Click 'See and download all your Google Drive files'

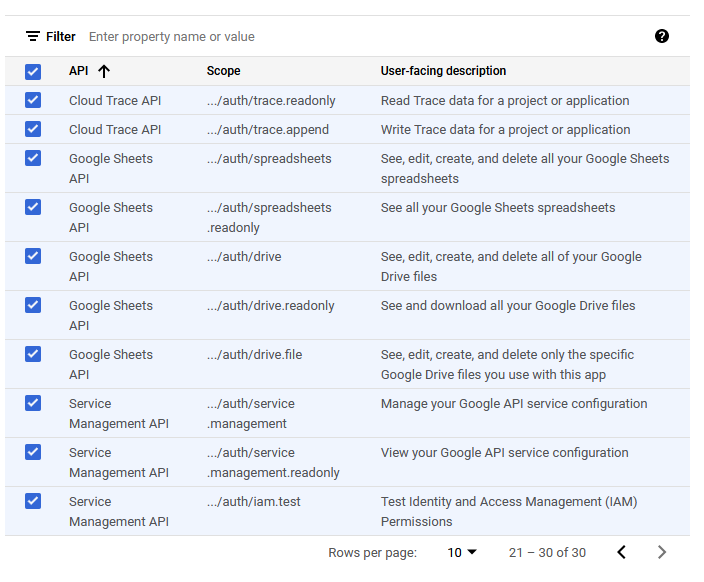[508, 305]
